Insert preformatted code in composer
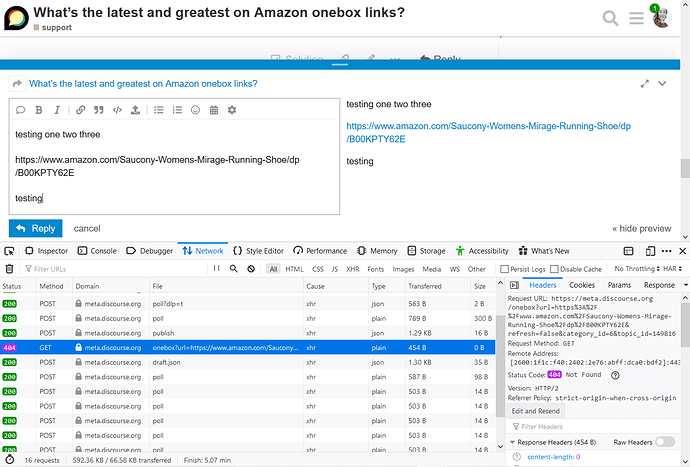 [x=117, y=110]
